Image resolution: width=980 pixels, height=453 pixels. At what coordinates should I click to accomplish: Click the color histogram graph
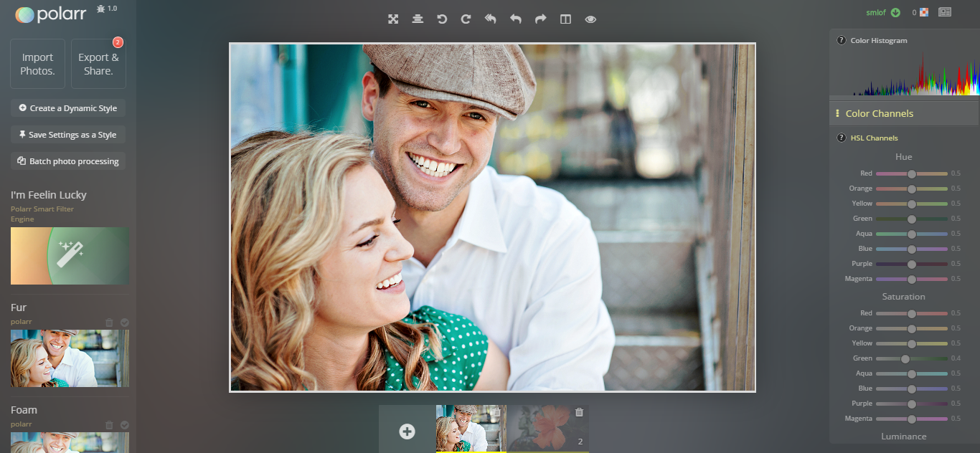click(904, 73)
